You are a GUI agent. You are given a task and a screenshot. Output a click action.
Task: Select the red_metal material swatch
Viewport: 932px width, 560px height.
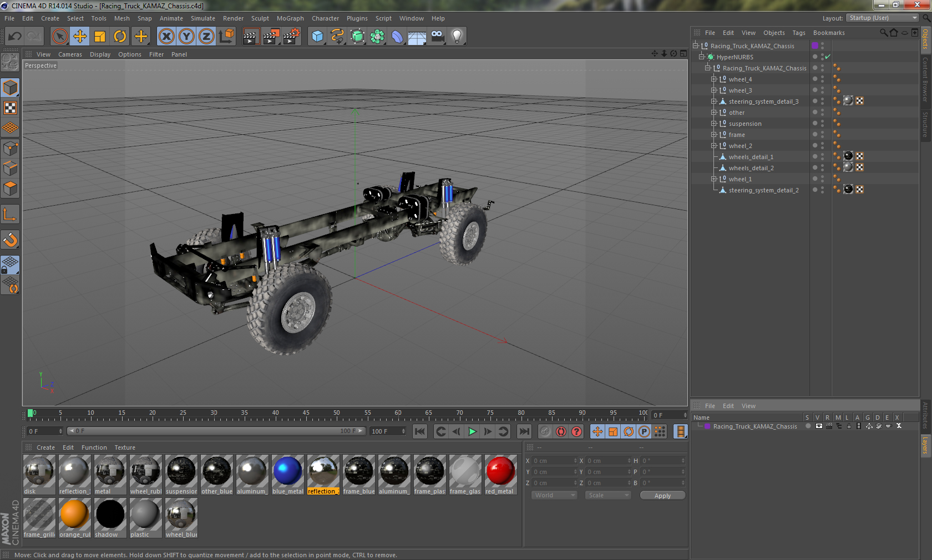[500, 475]
